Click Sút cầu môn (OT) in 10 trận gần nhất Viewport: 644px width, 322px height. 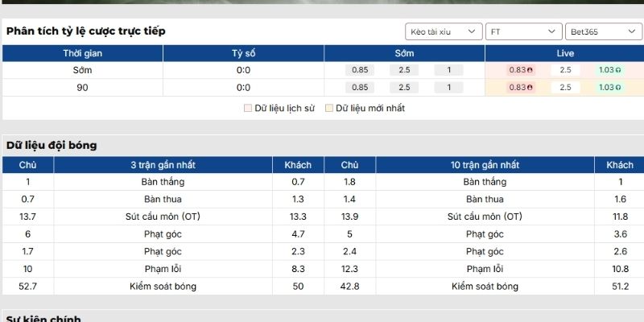pos(485,217)
